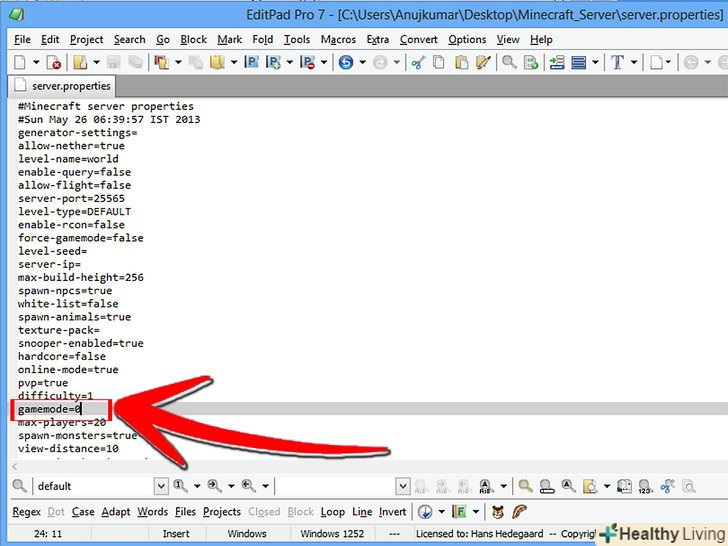Click the Font 'T' icon in toolbar
Viewport: 728px width, 546px height.
617,62
